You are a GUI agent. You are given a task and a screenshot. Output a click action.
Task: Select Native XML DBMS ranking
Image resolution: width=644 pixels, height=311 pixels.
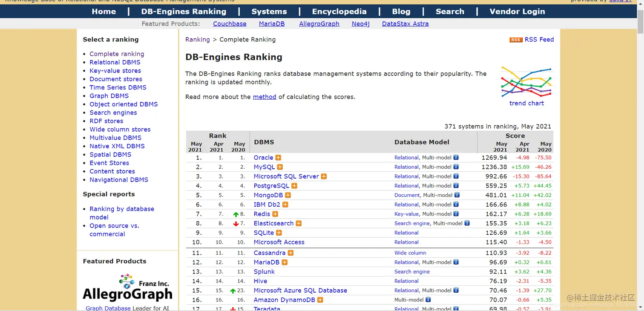[117, 146]
